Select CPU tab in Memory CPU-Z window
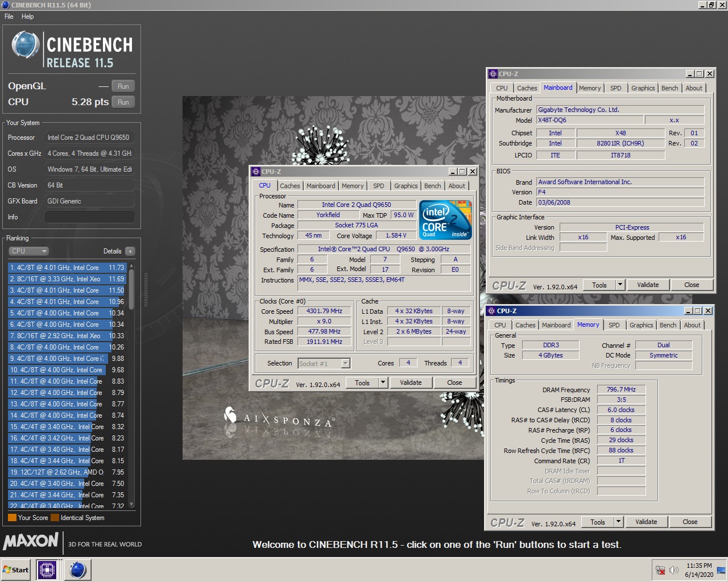Image resolution: width=728 pixels, height=582 pixels. (x=500, y=325)
